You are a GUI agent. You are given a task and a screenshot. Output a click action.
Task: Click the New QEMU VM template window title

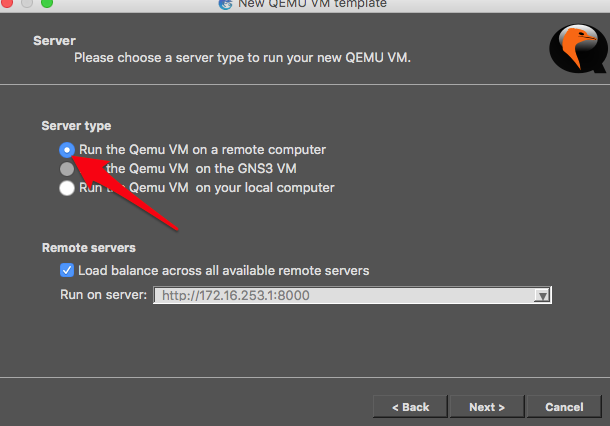coord(312,4)
